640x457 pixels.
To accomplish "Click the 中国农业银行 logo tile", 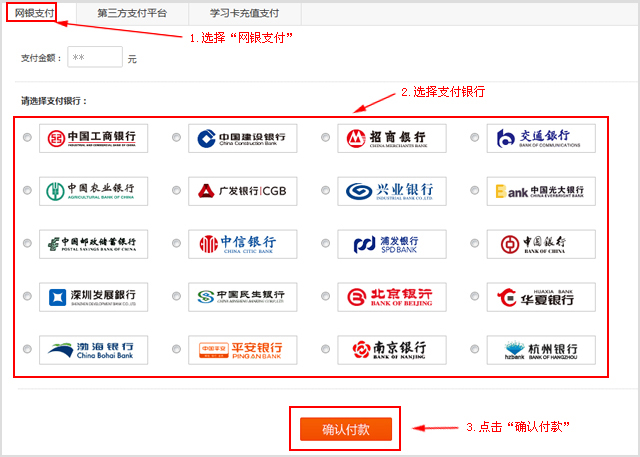I will [x=93, y=191].
